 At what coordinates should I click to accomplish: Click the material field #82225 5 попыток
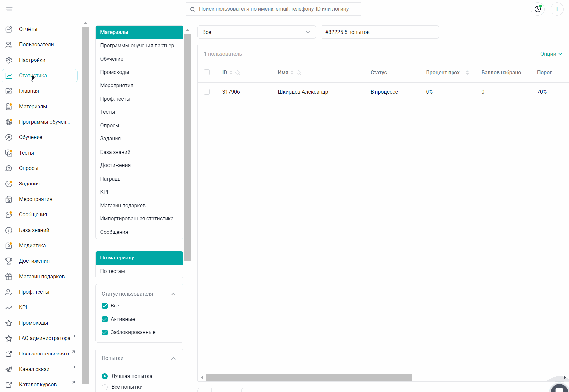pyautogui.click(x=380, y=32)
